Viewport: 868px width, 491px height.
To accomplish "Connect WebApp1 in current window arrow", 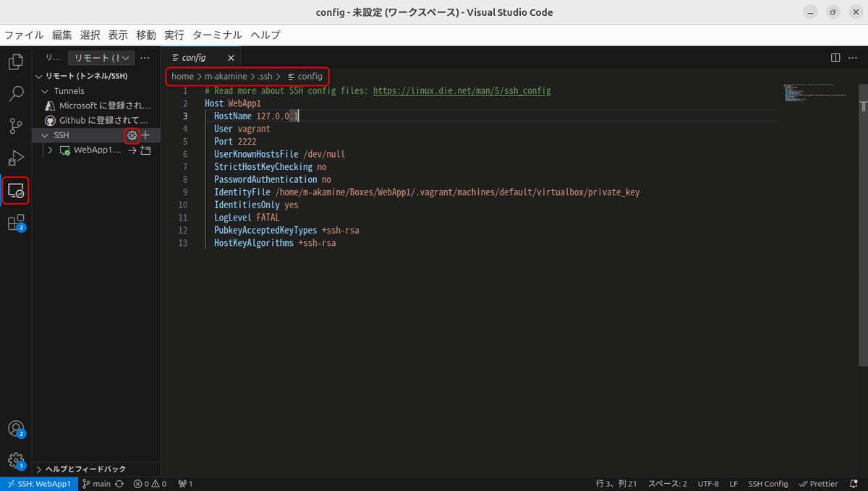I will point(132,150).
